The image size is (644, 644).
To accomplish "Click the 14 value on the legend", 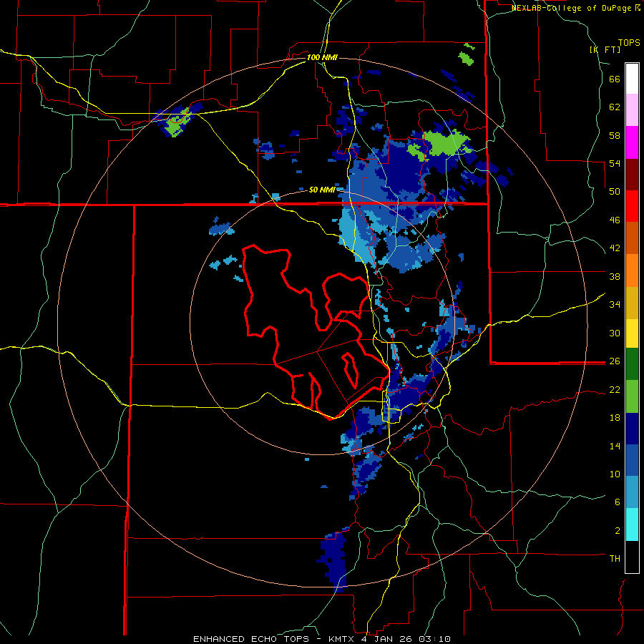I will coord(615,446).
